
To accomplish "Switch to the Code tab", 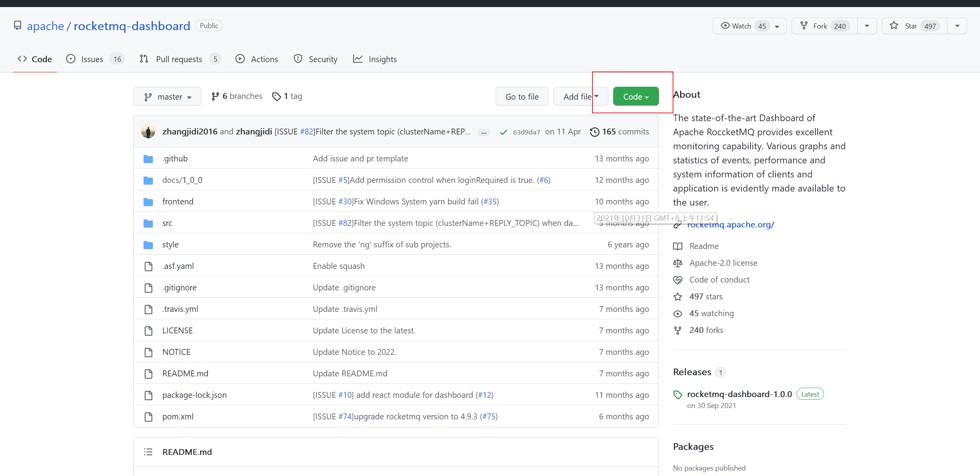I will (x=35, y=59).
